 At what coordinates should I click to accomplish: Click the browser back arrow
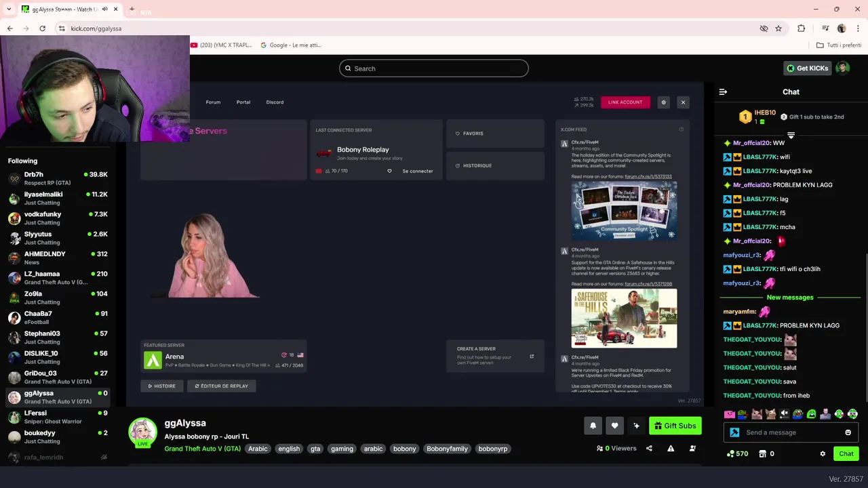9,28
